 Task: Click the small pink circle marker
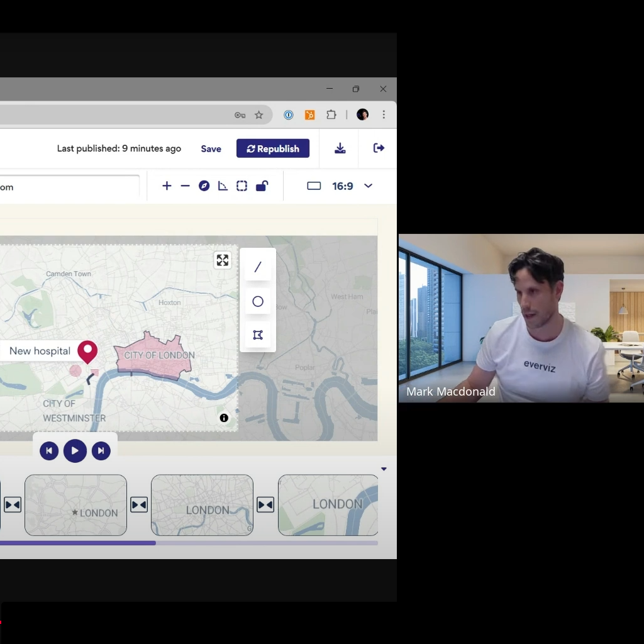point(75,371)
